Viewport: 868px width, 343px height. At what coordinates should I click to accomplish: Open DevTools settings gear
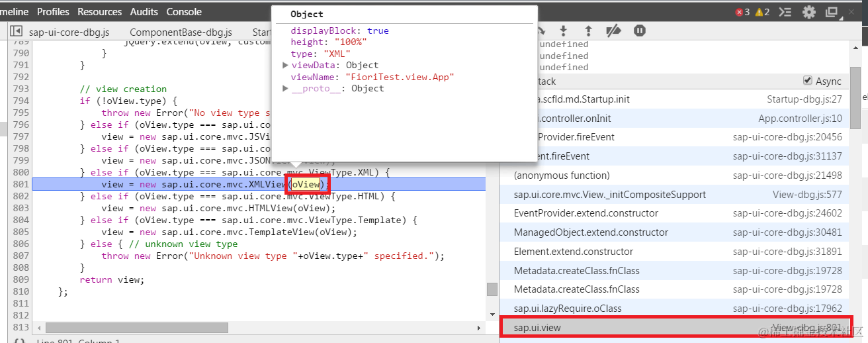click(809, 12)
